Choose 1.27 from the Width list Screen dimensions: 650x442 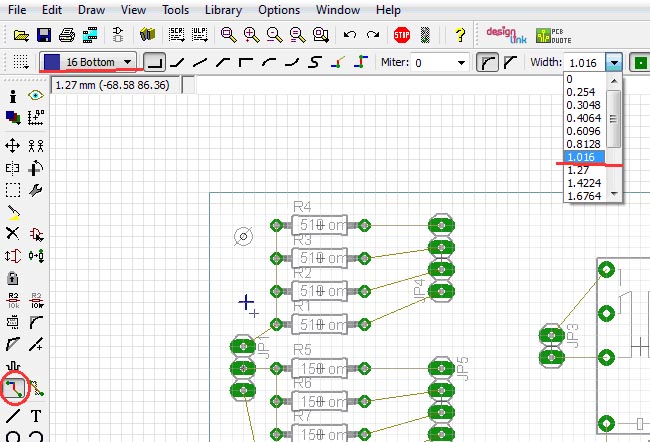[x=578, y=170]
